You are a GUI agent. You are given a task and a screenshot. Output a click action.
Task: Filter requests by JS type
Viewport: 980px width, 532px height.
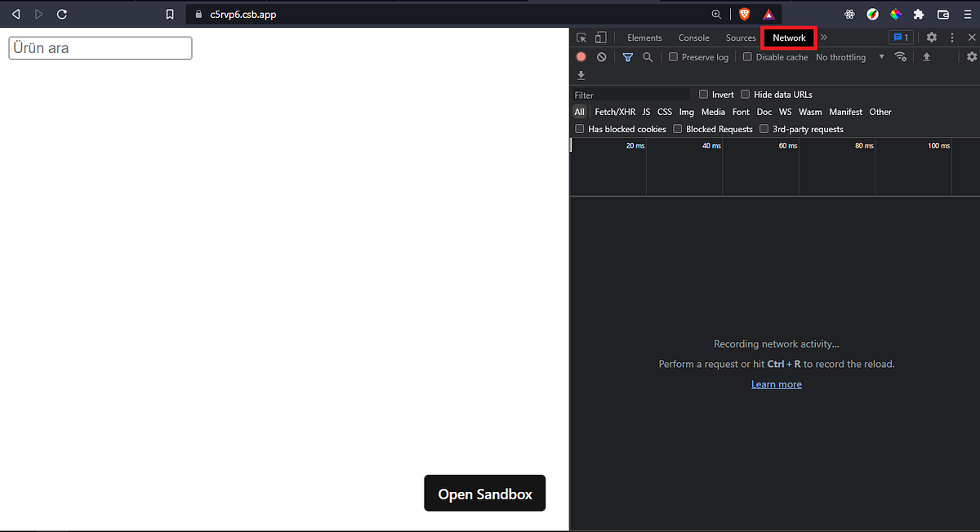(x=646, y=112)
